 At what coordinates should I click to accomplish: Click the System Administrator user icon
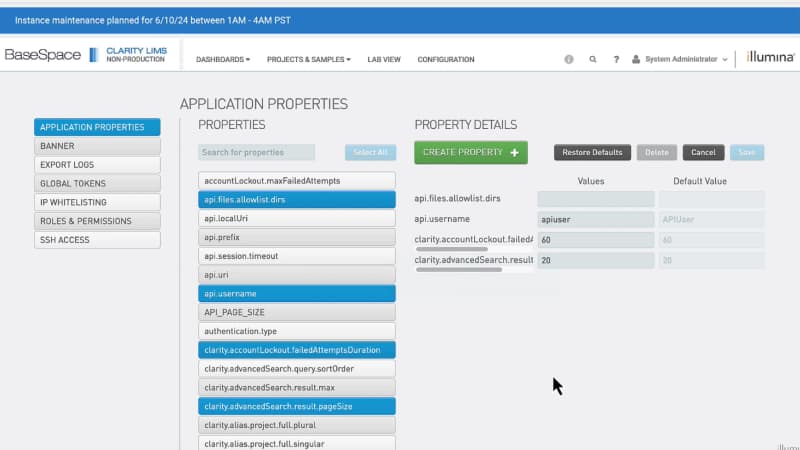636,60
